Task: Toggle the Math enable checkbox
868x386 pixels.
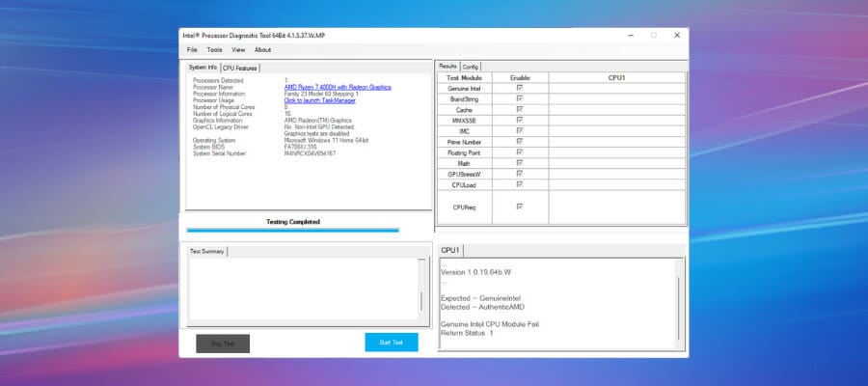Action: 520,163
